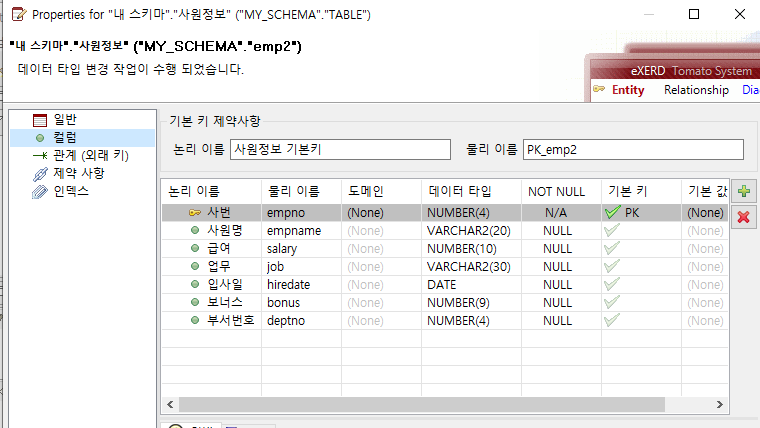Click the 관계 foreign key arrow icon
The image size is (760, 428).
pyautogui.click(x=40, y=156)
